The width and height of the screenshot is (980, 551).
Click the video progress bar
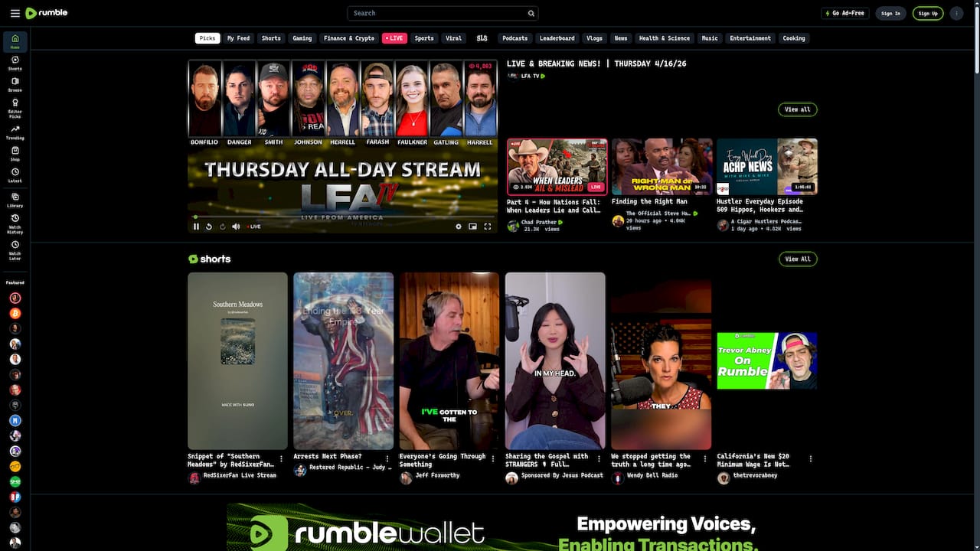[342, 217]
